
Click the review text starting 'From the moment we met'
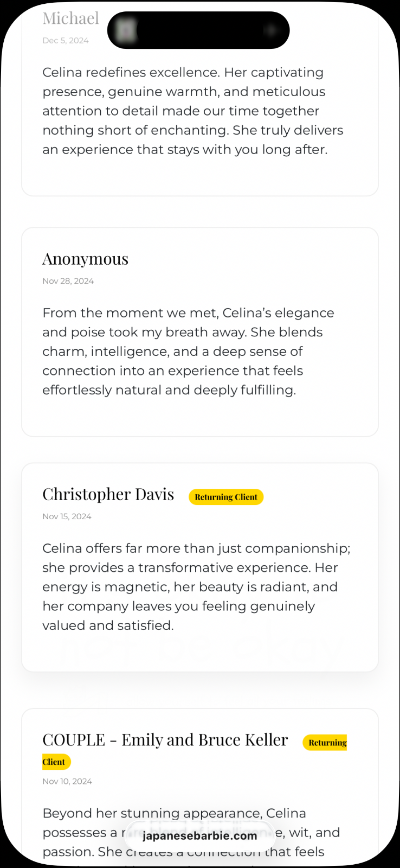click(x=188, y=351)
